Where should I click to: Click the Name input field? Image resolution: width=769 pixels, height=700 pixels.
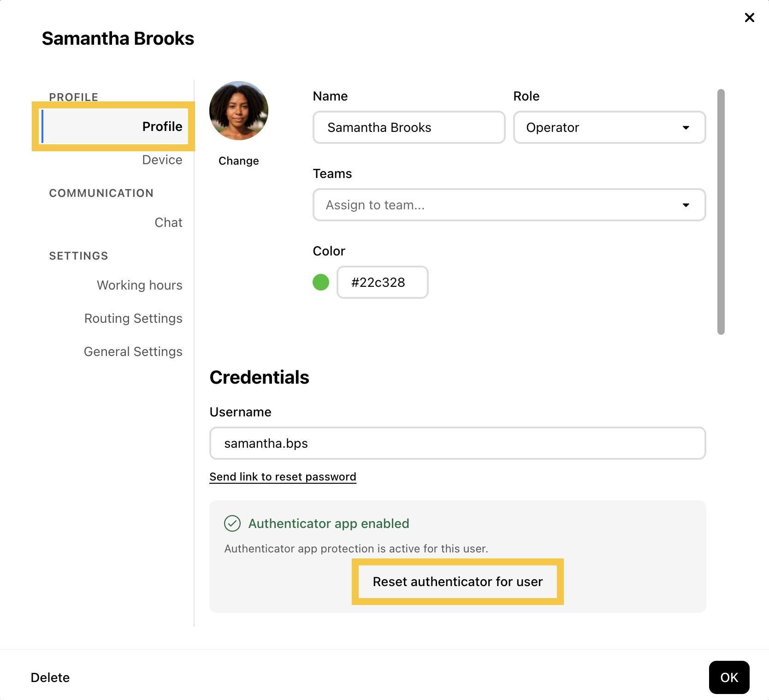click(x=409, y=127)
